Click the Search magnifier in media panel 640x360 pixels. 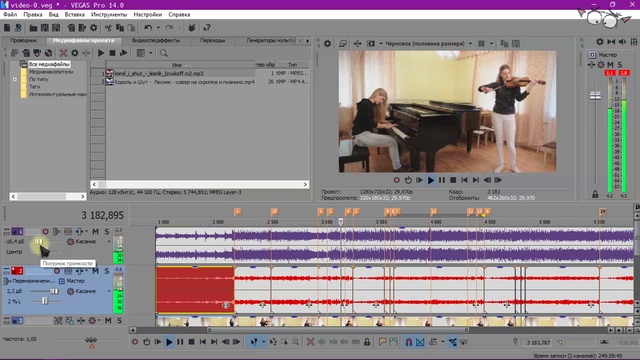coord(164,53)
